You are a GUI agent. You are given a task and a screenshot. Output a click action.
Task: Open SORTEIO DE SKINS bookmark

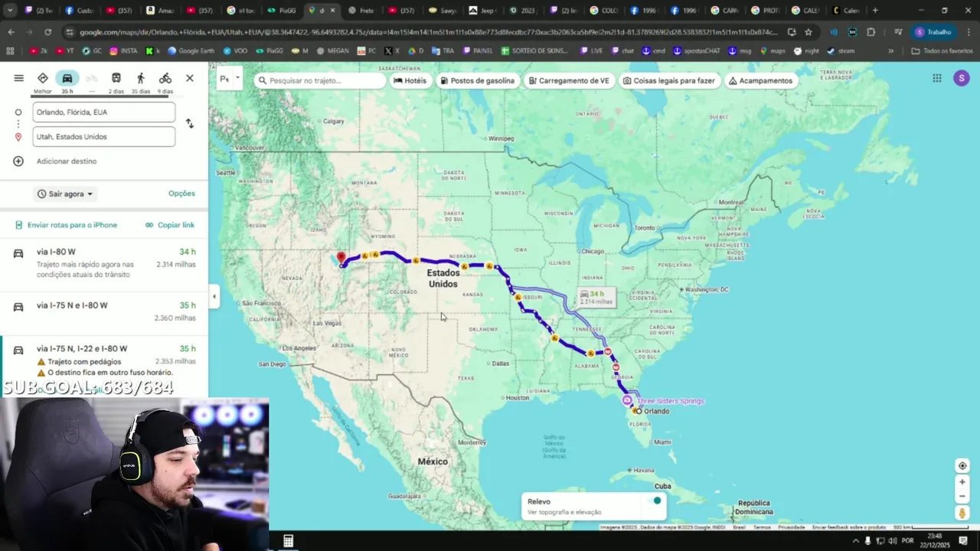[534, 51]
